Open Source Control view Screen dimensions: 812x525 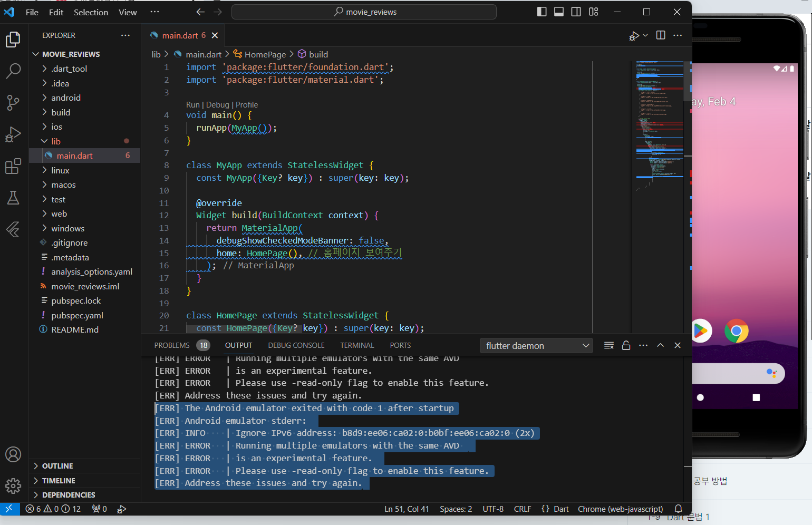point(13,103)
